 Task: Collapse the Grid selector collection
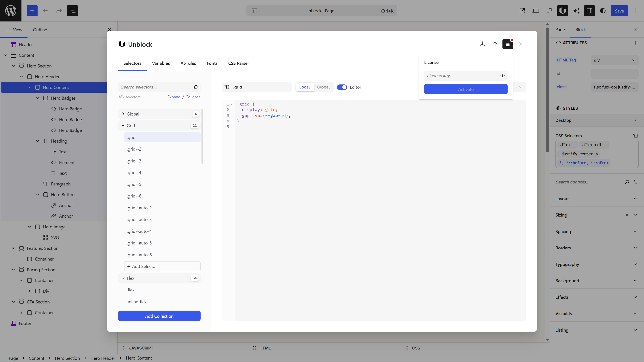123,125
